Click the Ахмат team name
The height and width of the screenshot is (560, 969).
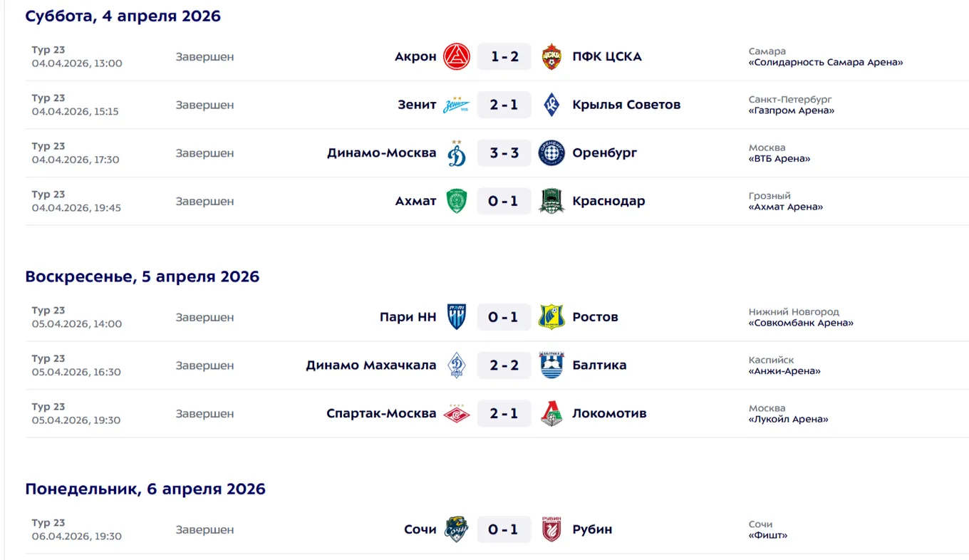click(415, 201)
